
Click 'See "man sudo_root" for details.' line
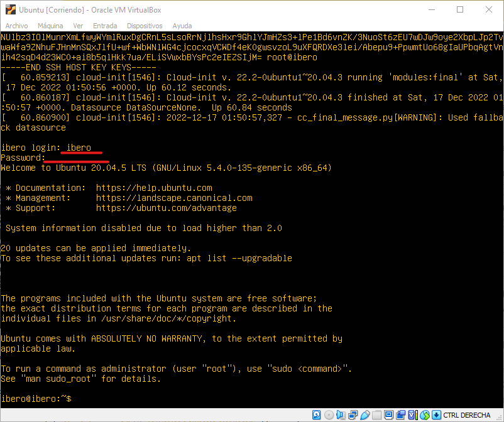(80, 379)
